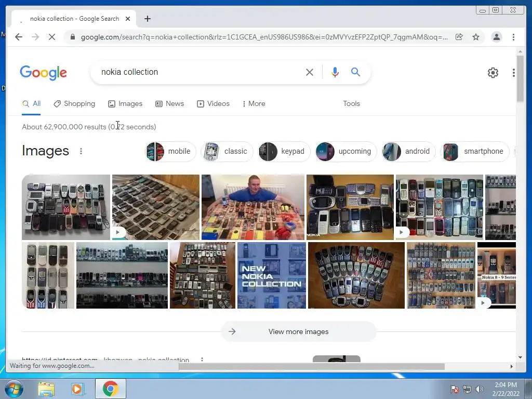Open the search Tools
This screenshot has height=399, width=532.
pyautogui.click(x=351, y=104)
